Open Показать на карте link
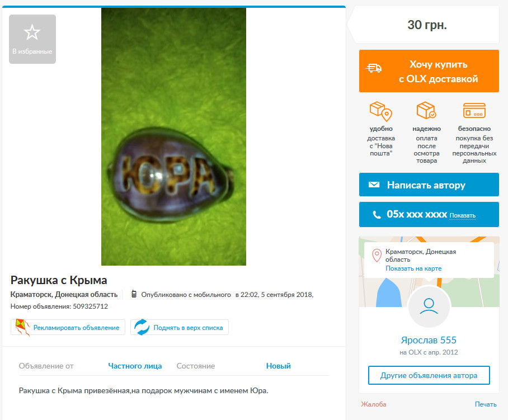Screen dimensions: 508x420 413,268
